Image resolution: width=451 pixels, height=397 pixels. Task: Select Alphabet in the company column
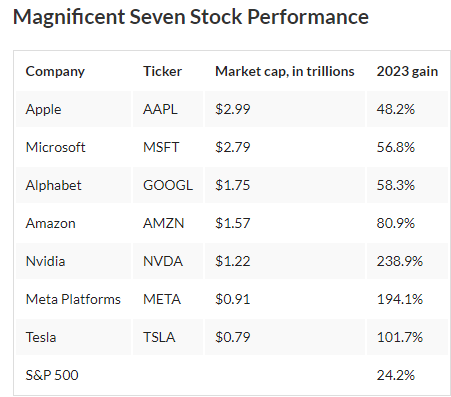pos(53,185)
